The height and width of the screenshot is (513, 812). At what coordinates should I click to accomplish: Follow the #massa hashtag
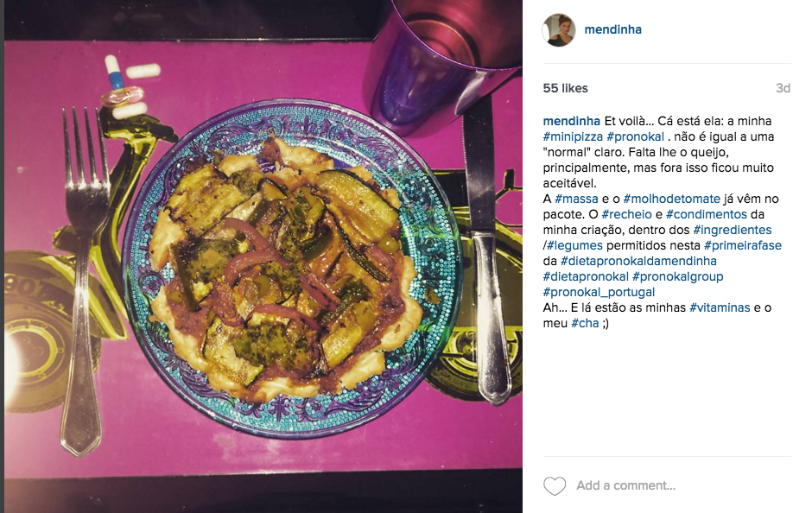(x=576, y=199)
